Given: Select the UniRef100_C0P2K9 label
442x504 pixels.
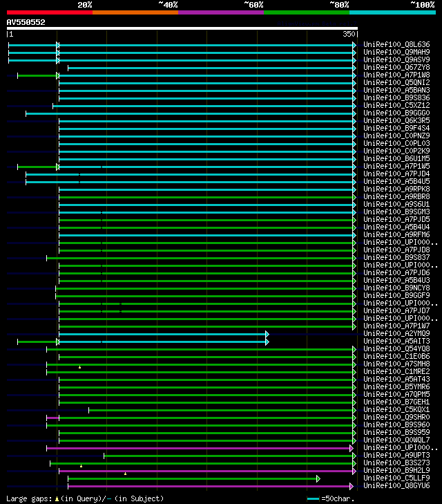Looking at the screenshot, I should pos(396,151).
